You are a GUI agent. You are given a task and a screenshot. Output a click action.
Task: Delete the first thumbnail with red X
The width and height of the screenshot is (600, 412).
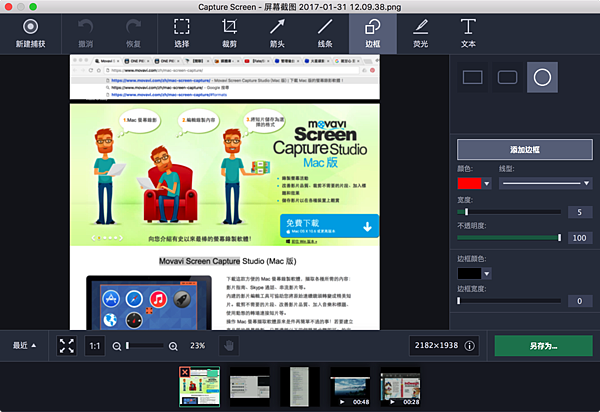click(x=185, y=372)
